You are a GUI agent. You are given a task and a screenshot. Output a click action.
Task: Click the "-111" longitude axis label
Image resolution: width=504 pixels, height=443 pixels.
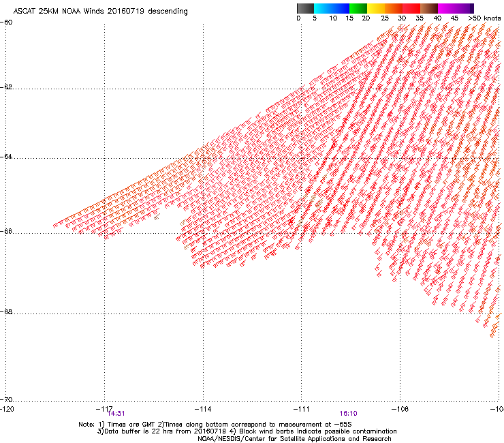pos(302,409)
